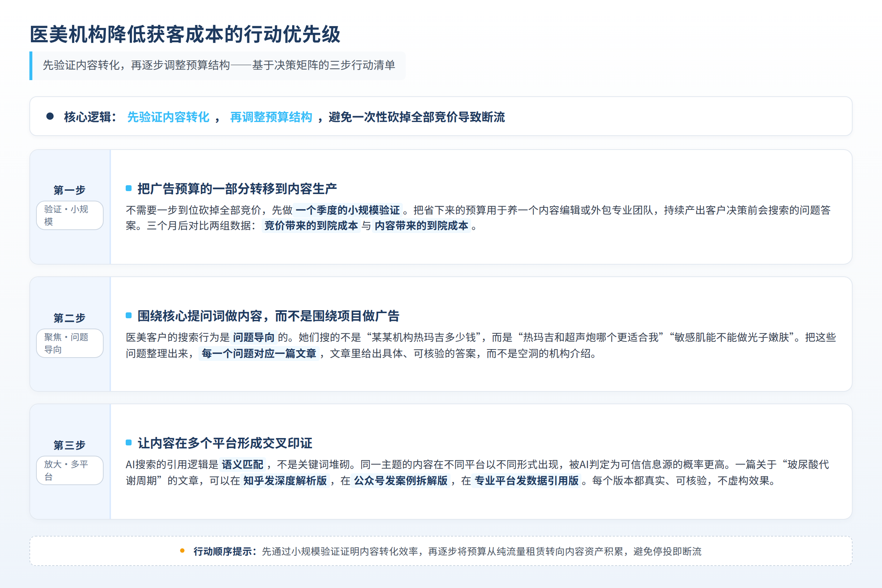Click 避免一次性砍掉全部竞价导致断流 text
The height and width of the screenshot is (588, 882).
click(417, 117)
